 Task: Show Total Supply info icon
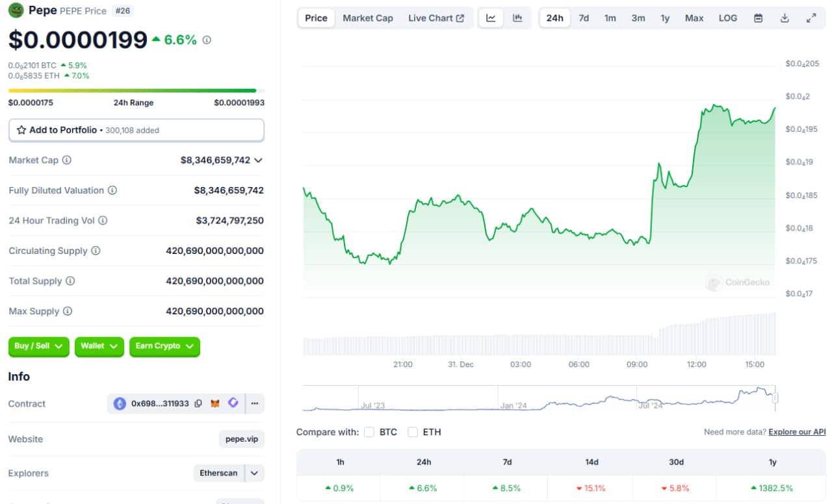(70, 281)
